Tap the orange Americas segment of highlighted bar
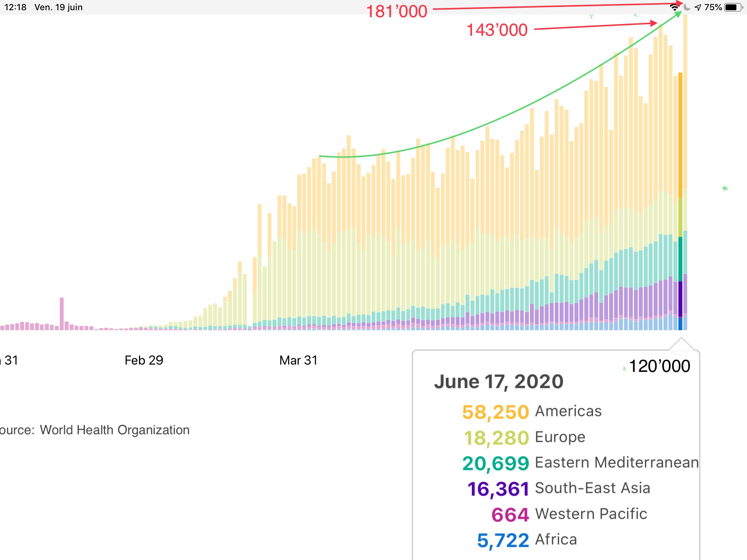Screen dimensions: 747x560 (680, 135)
